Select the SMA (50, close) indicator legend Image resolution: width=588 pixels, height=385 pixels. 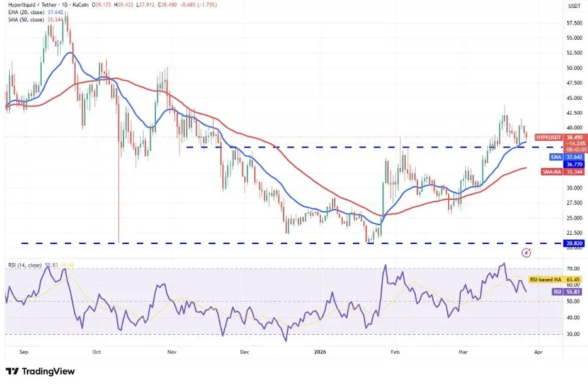pyautogui.click(x=36, y=20)
